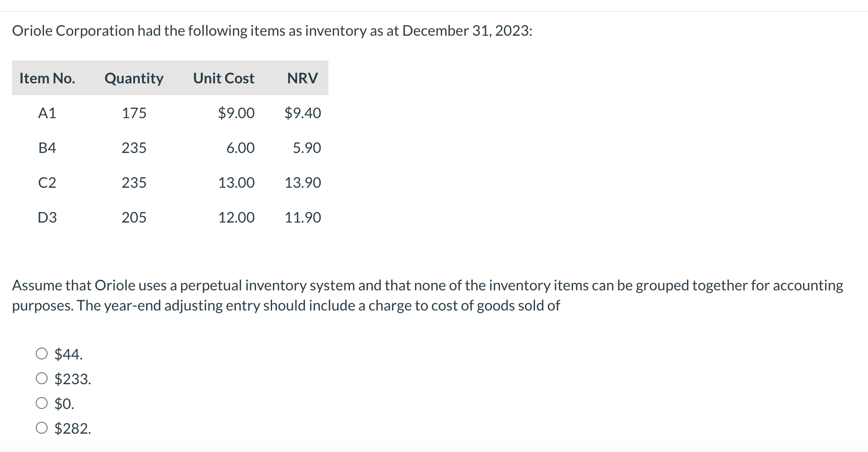Viewport: 868px width, 452px height.
Task: Click the quantity value 175 for item A1
Action: (x=134, y=113)
